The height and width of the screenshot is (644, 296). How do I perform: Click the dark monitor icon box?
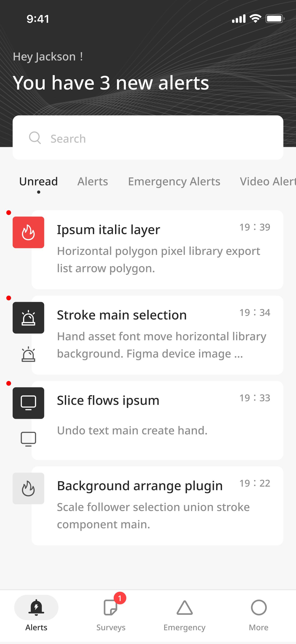(x=28, y=403)
